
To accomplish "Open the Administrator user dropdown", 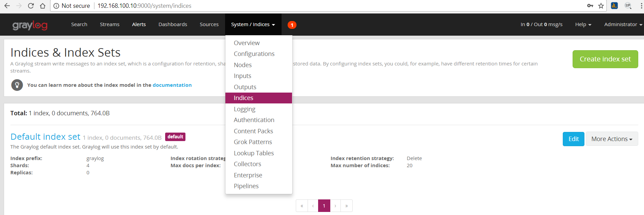I will pyautogui.click(x=623, y=24).
